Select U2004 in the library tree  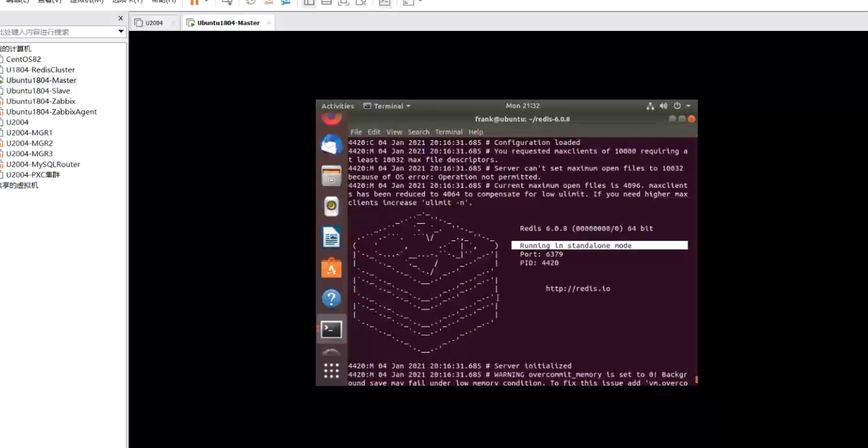pyautogui.click(x=17, y=123)
